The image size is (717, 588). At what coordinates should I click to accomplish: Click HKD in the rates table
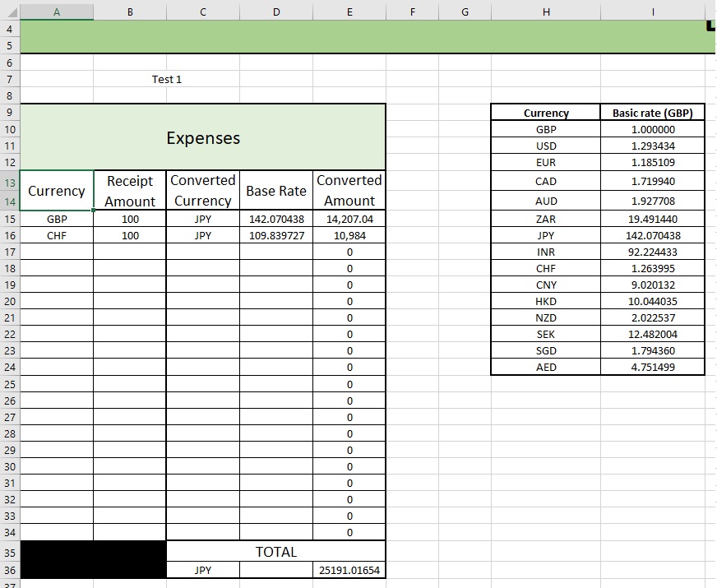tap(546, 301)
